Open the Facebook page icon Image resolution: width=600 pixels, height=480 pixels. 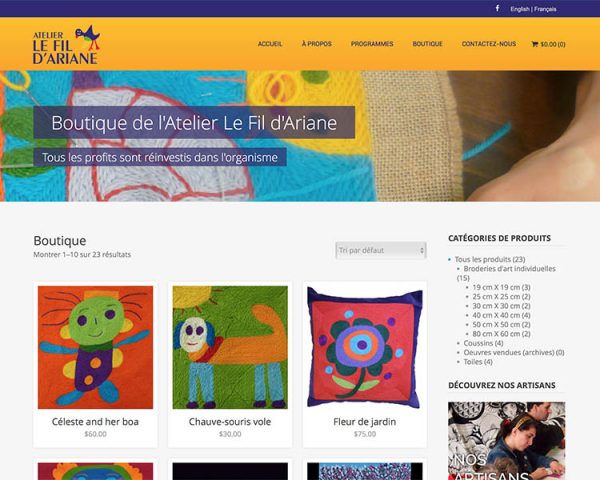(497, 8)
